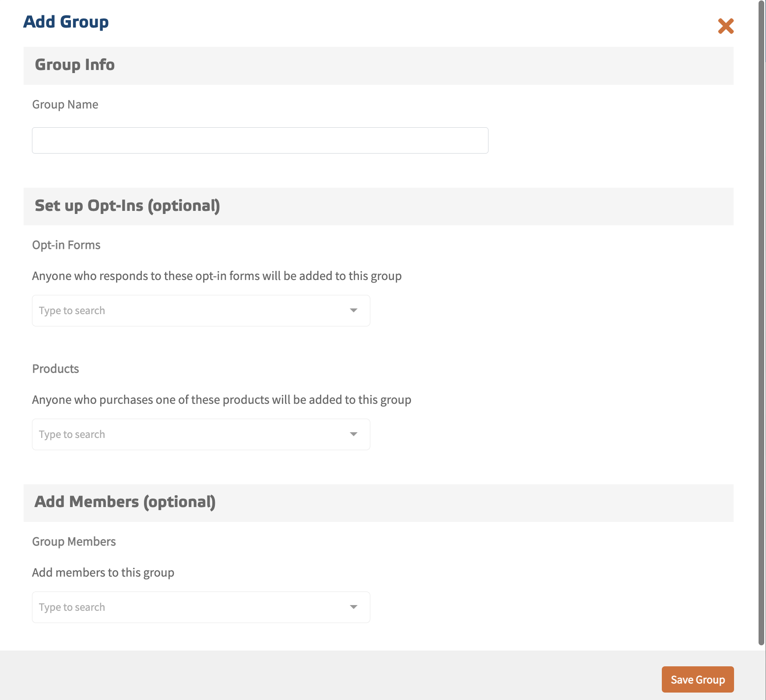Viewport: 766px width, 700px height.
Task: Expand the Opt-in Forms dropdown arrow
Action: coord(354,311)
